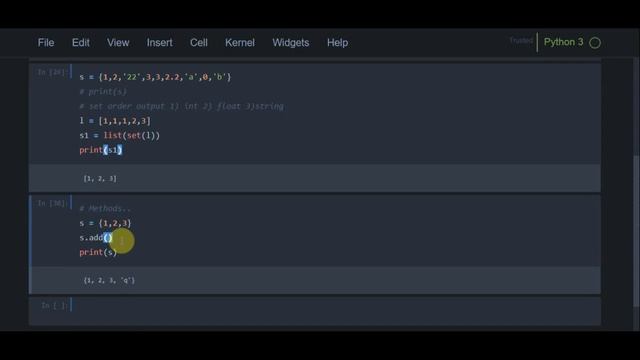Click the Trusted notebook indicator
The width and height of the screenshot is (640, 360).
[x=521, y=40]
